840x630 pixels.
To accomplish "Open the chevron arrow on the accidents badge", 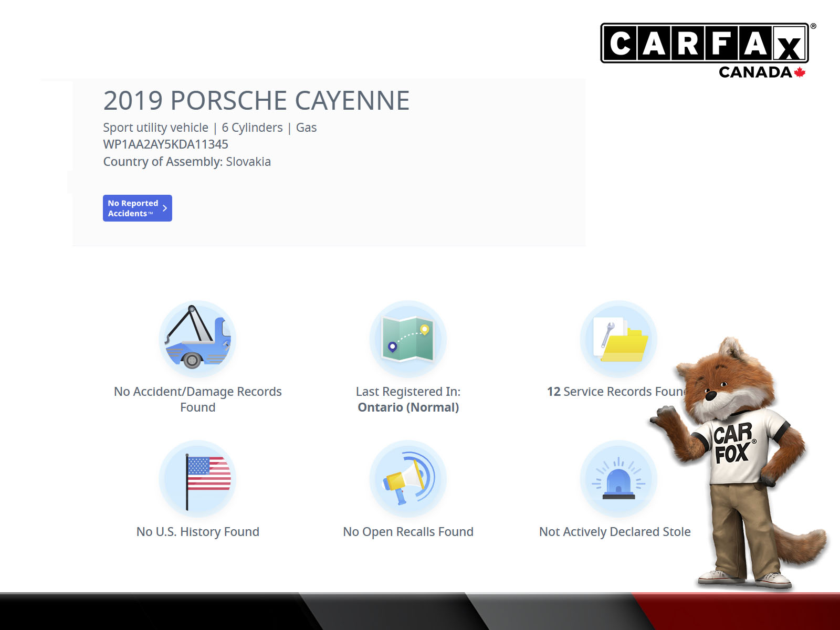I will pyautogui.click(x=165, y=208).
